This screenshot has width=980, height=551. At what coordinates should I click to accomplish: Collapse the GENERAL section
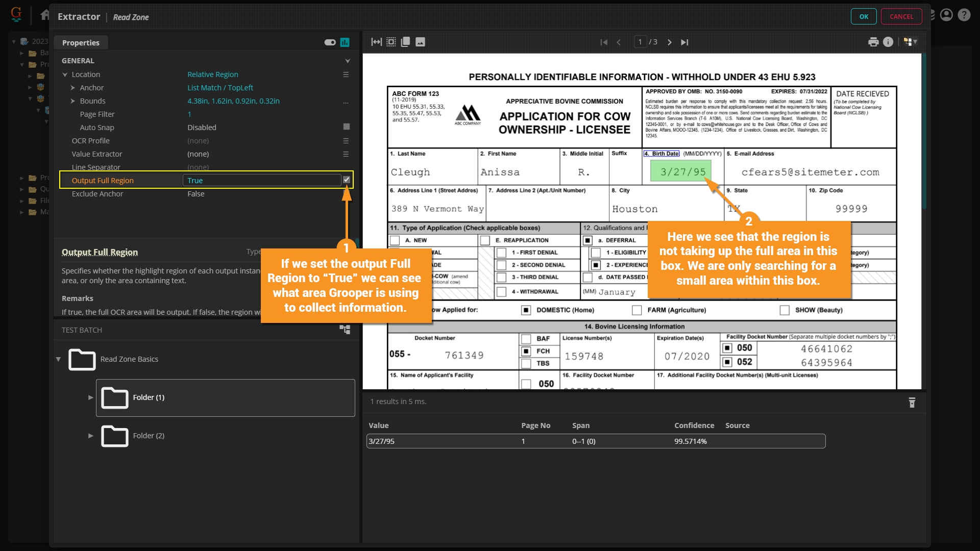348,61
